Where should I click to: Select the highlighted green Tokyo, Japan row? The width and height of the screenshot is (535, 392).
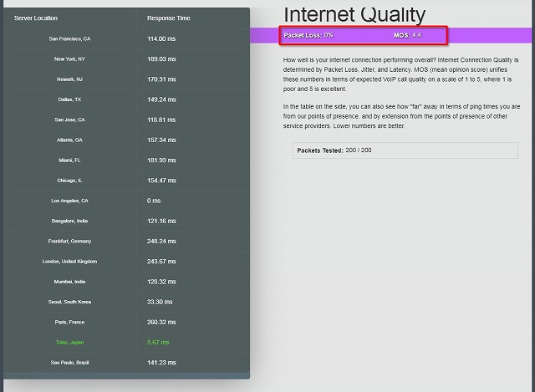click(70, 342)
